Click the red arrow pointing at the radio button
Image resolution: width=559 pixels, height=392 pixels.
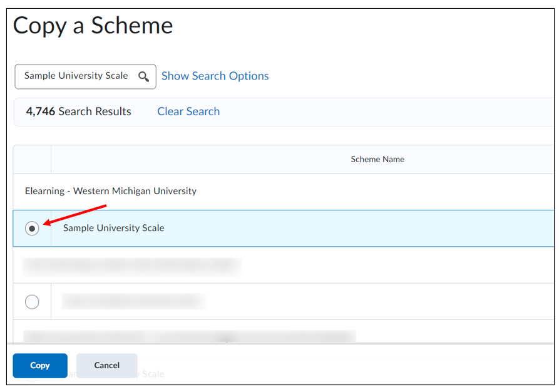(75, 214)
